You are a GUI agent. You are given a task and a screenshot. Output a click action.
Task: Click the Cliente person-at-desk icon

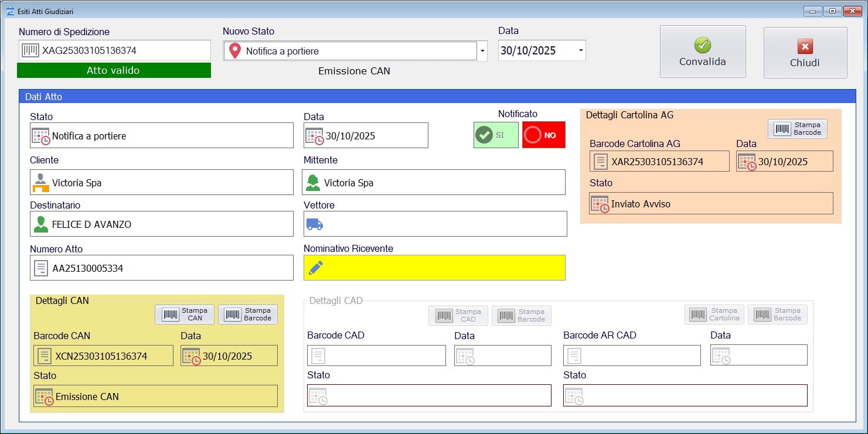41,183
